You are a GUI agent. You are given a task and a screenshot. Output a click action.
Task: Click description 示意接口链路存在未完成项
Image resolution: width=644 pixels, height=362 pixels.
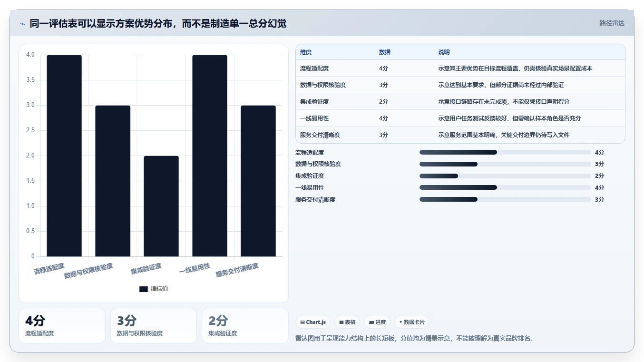[504, 102]
